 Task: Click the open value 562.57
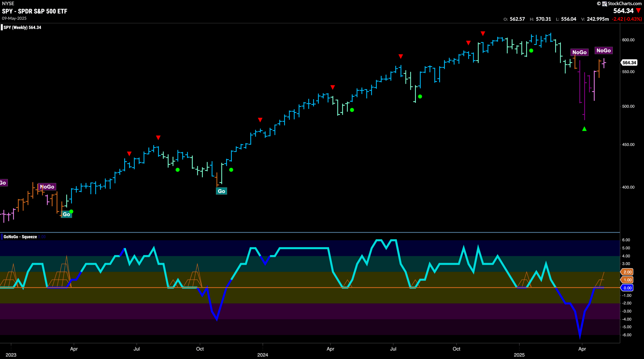[x=517, y=19]
